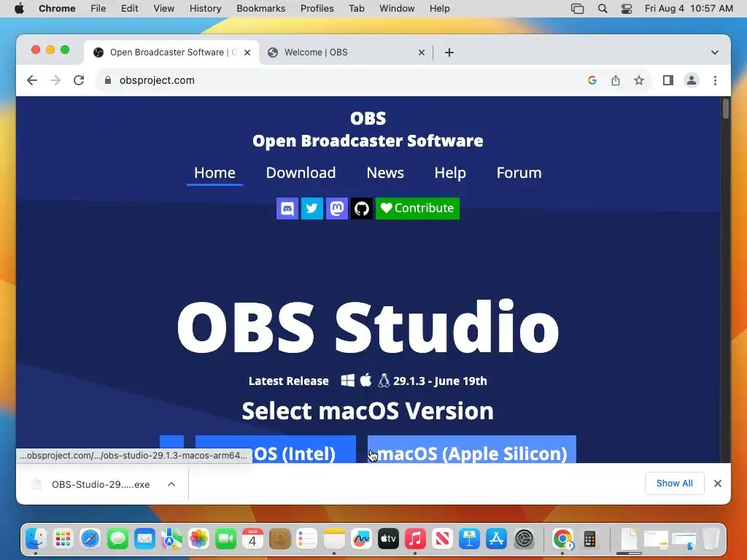Open Photos from the Dock
This screenshot has height=560, width=747.
[198, 539]
